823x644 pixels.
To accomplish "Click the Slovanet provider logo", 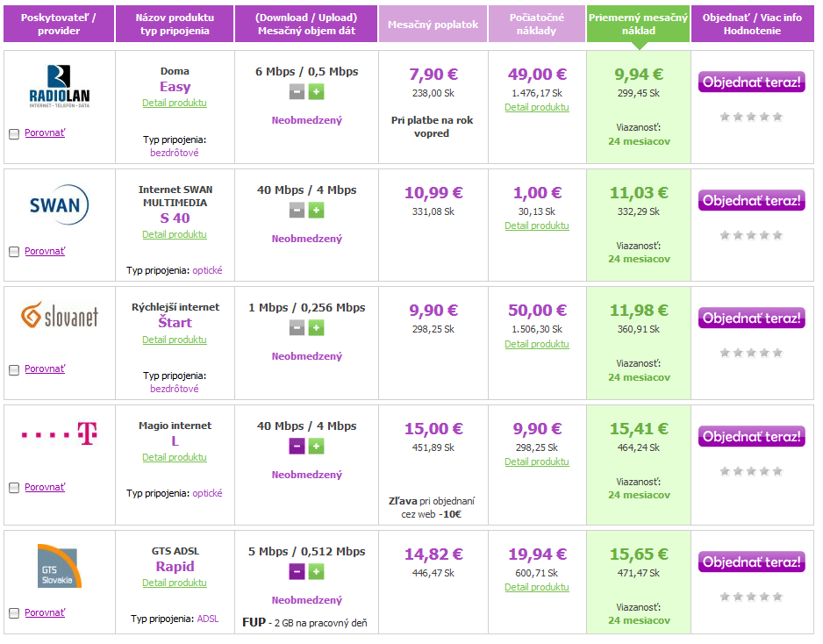I will point(60,316).
